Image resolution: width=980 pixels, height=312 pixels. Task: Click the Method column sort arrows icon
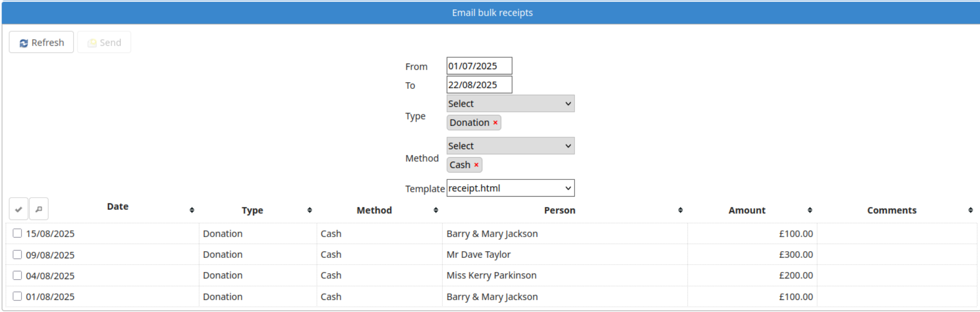436,210
